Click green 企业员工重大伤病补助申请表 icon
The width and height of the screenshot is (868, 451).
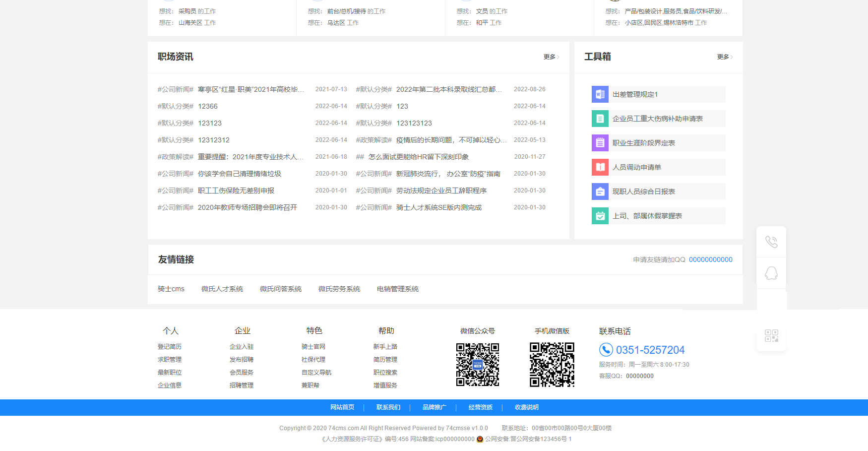(x=600, y=119)
